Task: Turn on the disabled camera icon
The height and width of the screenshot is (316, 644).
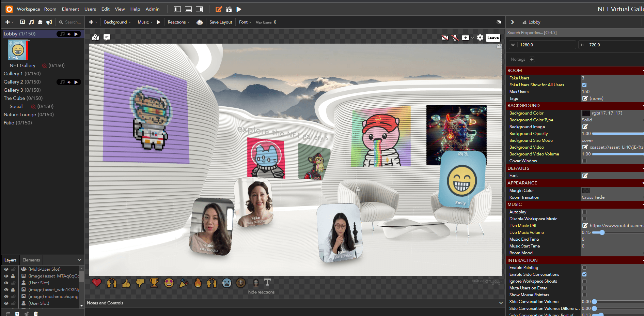Action: (445, 37)
